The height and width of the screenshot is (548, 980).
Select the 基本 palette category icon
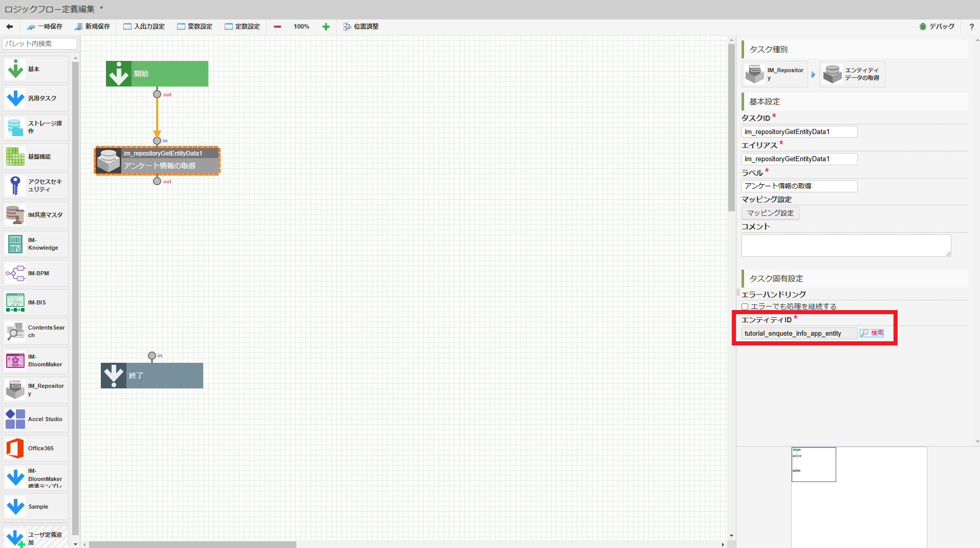pos(15,69)
